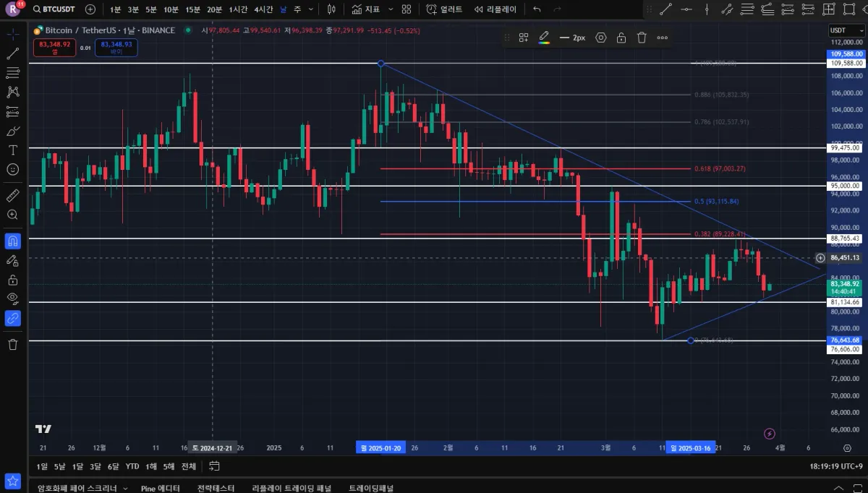This screenshot has width=868, height=493.
Task: Open the measure ruler tool
Action: (12, 195)
